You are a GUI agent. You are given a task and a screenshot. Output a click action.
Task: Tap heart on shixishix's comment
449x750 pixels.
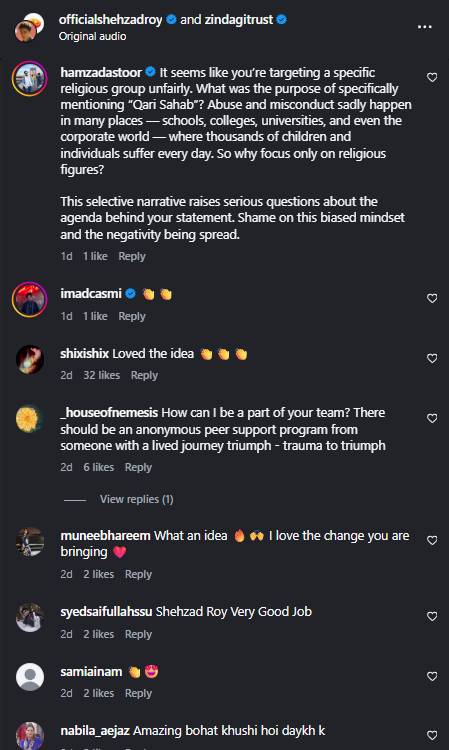pos(432,359)
